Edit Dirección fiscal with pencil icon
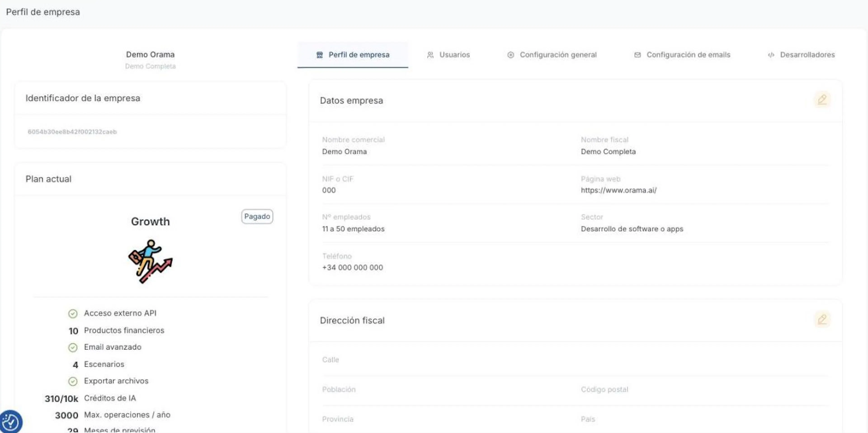The width and height of the screenshot is (868, 433). point(822,319)
